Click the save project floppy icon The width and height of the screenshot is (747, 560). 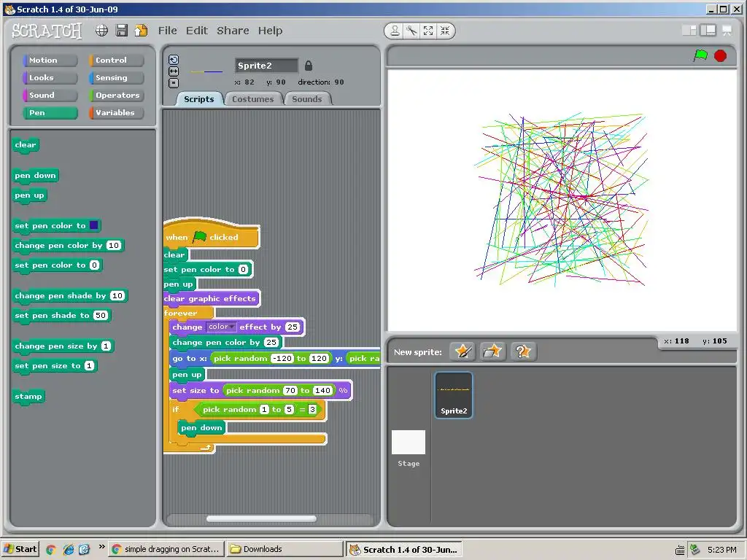122,31
